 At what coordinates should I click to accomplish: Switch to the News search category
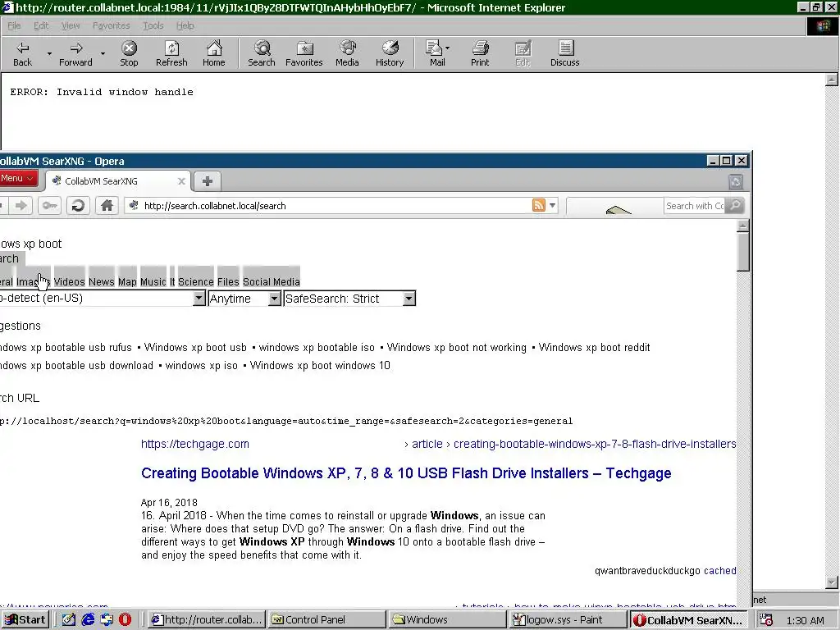point(101,282)
